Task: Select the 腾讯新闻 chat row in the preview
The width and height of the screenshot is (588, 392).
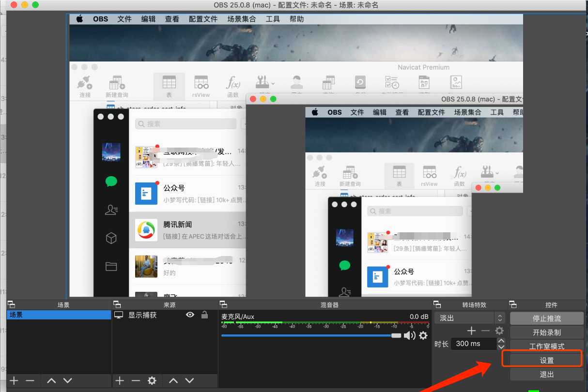Action: tap(188, 230)
